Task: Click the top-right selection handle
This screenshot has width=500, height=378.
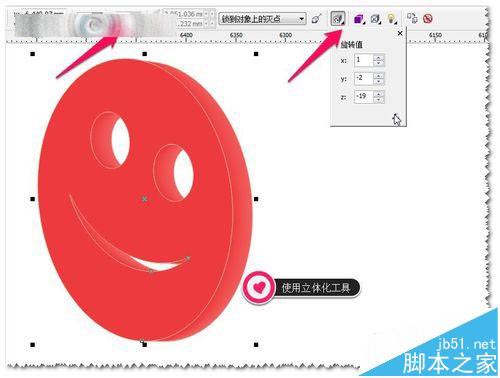Action: click(256, 54)
